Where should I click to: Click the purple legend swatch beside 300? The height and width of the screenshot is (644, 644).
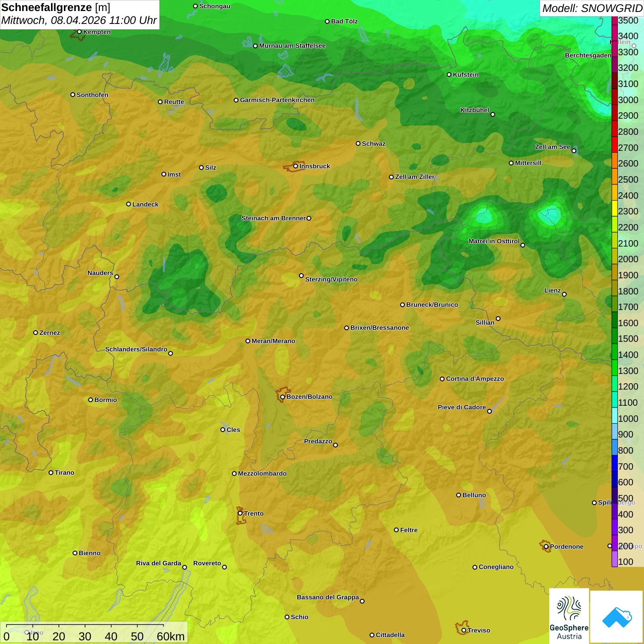click(x=615, y=527)
